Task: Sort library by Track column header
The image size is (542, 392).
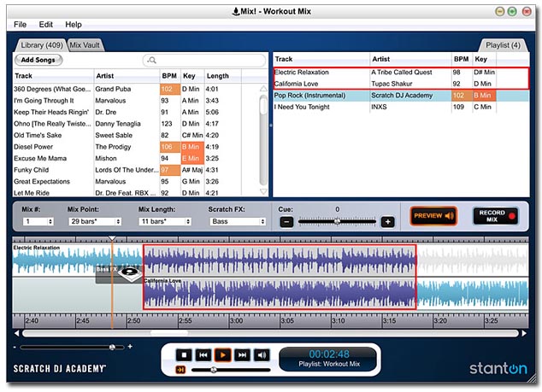Action: (x=53, y=76)
